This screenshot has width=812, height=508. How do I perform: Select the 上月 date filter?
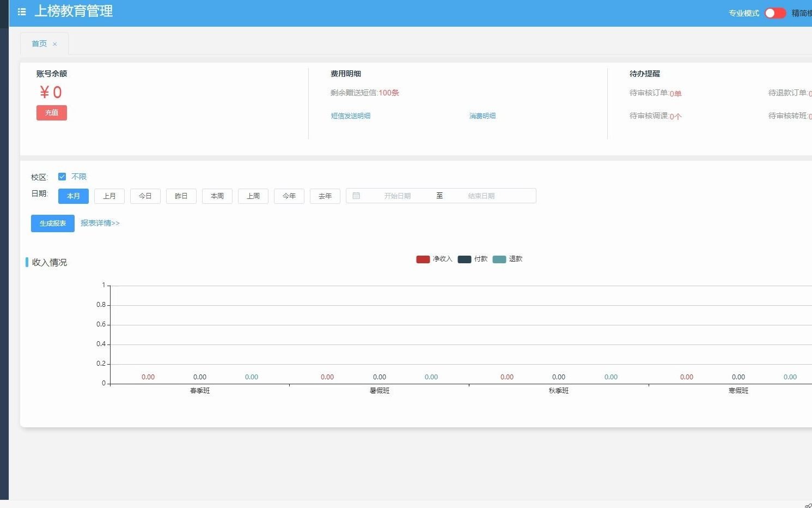click(109, 196)
